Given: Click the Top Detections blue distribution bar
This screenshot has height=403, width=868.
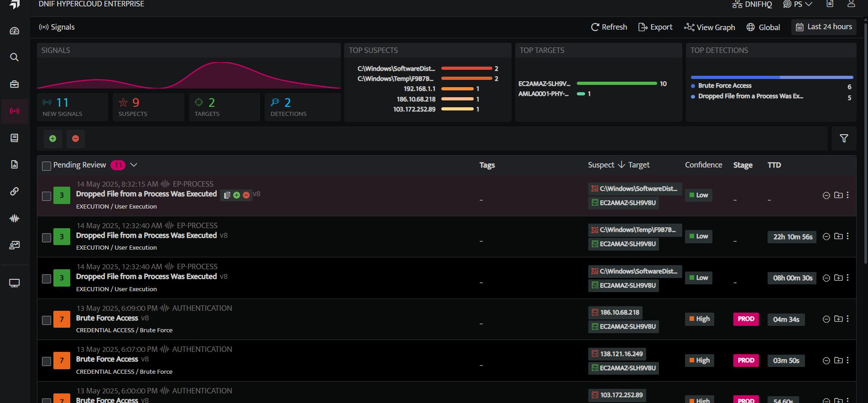Looking at the screenshot, I should 772,77.
